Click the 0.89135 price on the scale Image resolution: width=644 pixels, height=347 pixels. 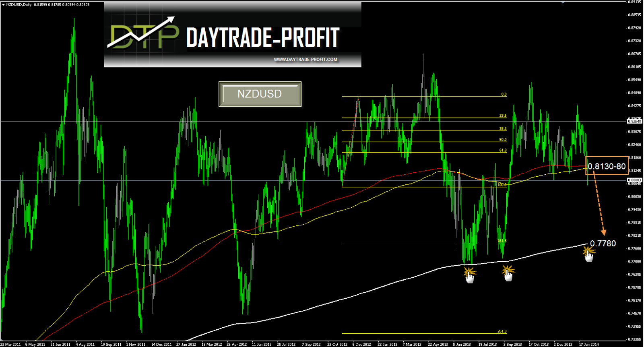pyautogui.click(x=635, y=2)
